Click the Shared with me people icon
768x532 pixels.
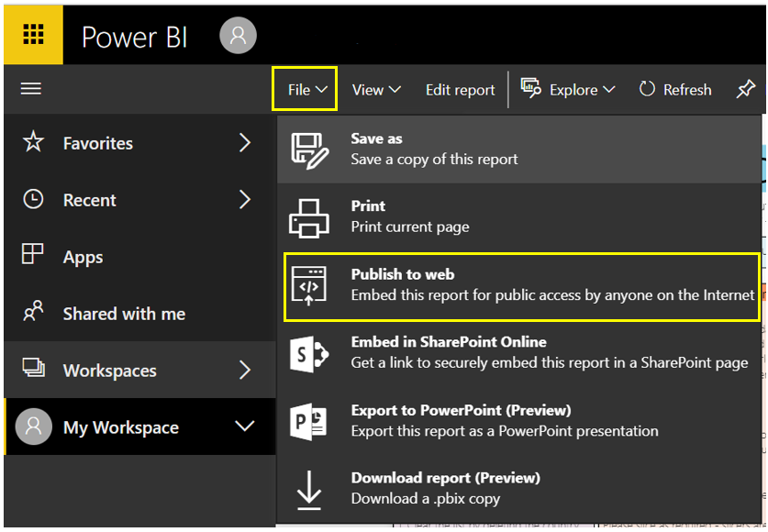pos(33,311)
